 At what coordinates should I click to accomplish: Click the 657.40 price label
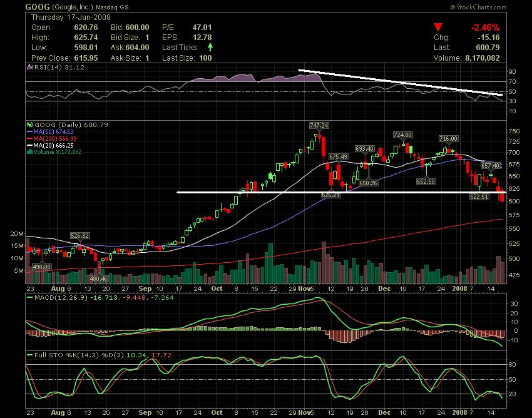[x=490, y=166]
